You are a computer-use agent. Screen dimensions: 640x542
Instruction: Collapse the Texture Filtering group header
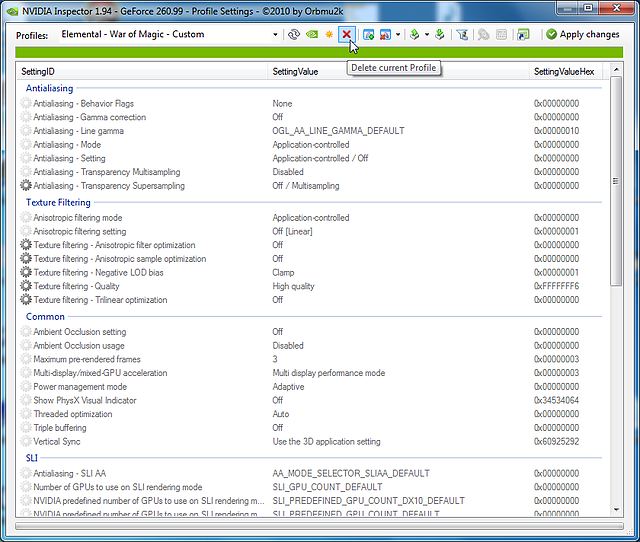pos(58,202)
